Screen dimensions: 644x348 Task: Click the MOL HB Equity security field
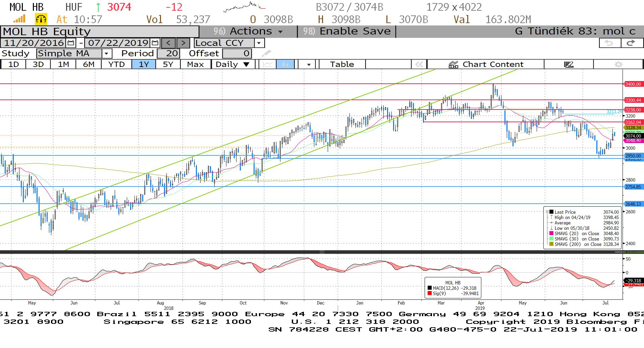pyautogui.click(x=100, y=31)
